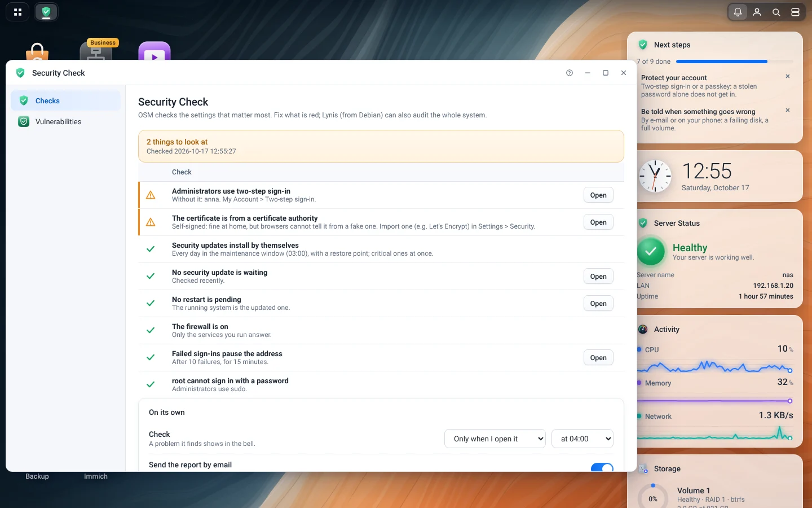812x508 pixels.
Task: Click the Check column header
Action: point(182,172)
